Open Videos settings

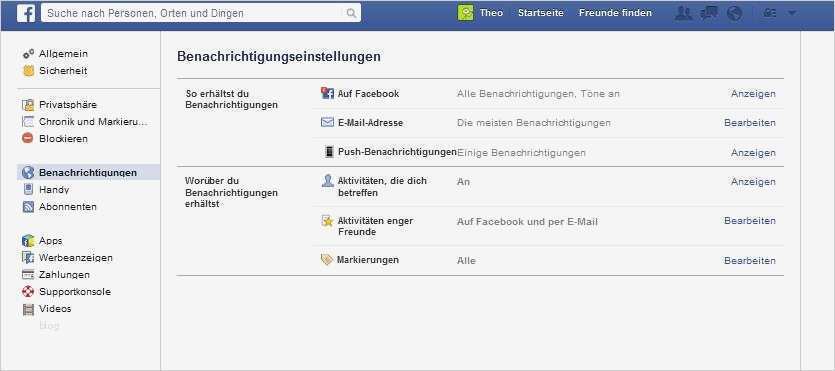point(55,308)
